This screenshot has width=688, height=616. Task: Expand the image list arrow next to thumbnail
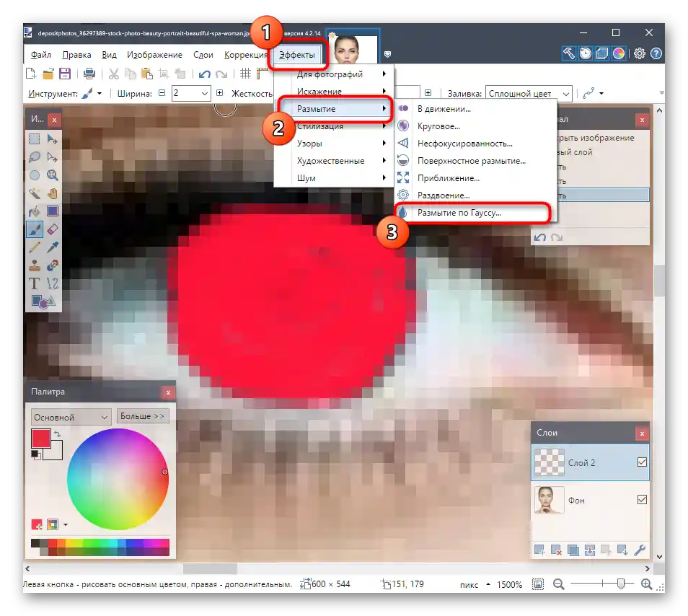pos(387,54)
